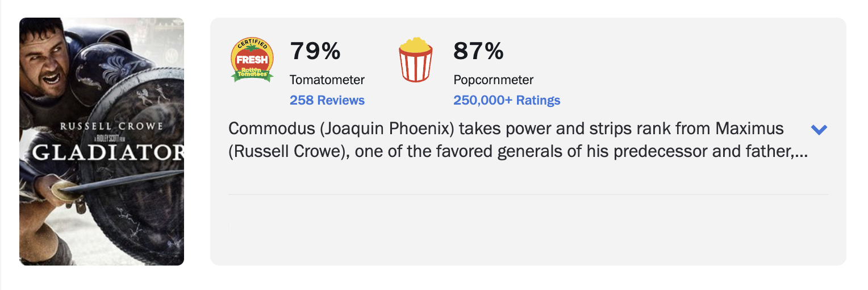The image size is (868, 290).
Task: Click the Certified Fresh tomato badge
Action: (252, 60)
